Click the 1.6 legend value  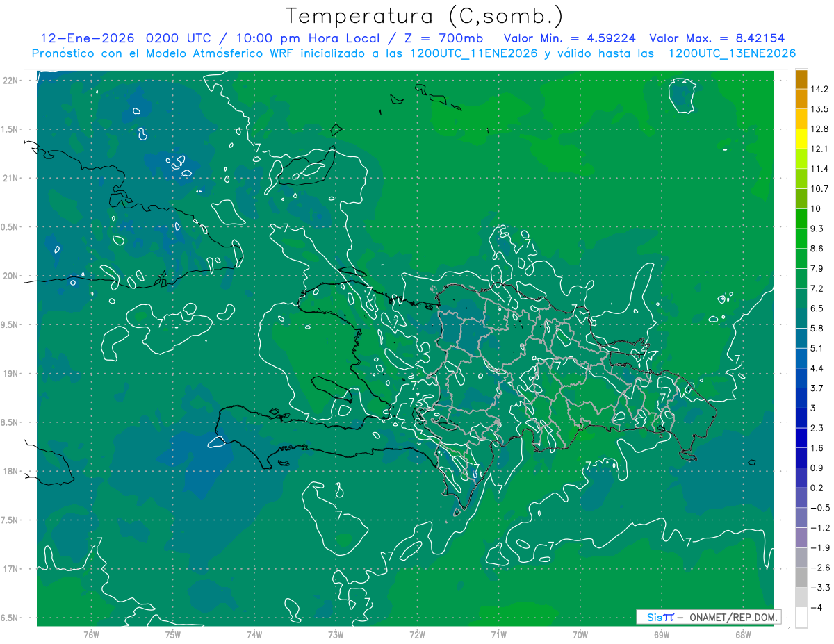pos(817,448)
